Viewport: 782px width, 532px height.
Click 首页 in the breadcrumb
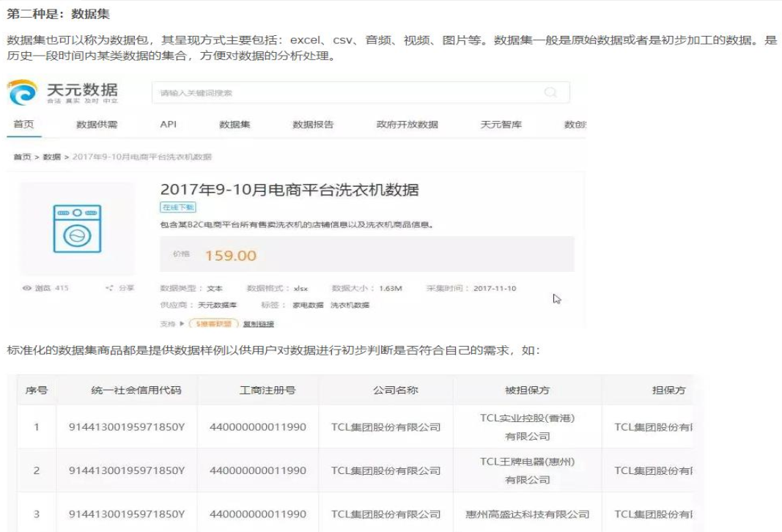[22, 157]
